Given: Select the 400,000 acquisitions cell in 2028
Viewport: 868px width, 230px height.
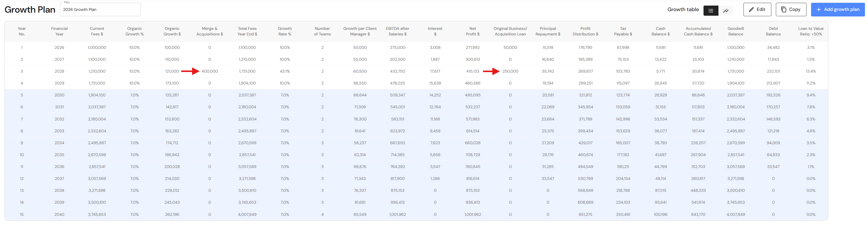Looking at the screenshot, I should [x=210, y=71].
